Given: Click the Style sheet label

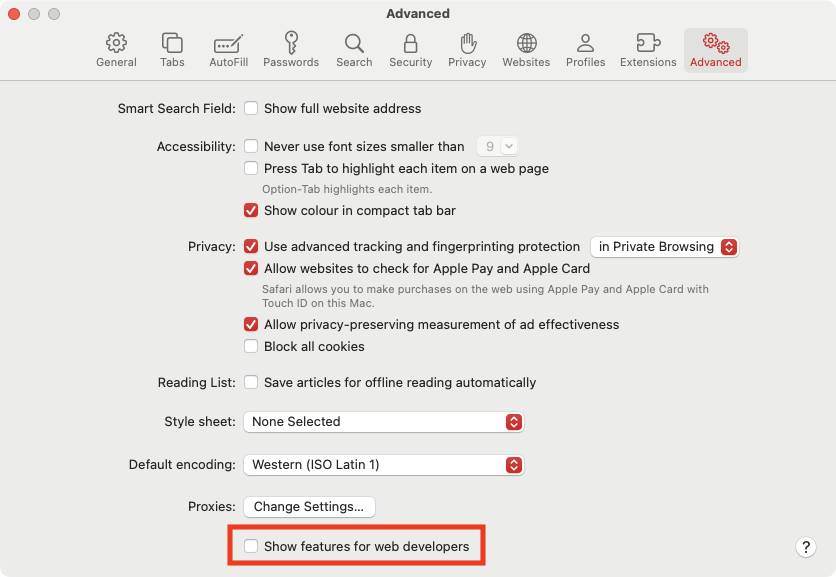Looking at the screenshot, I should (200, 422).
